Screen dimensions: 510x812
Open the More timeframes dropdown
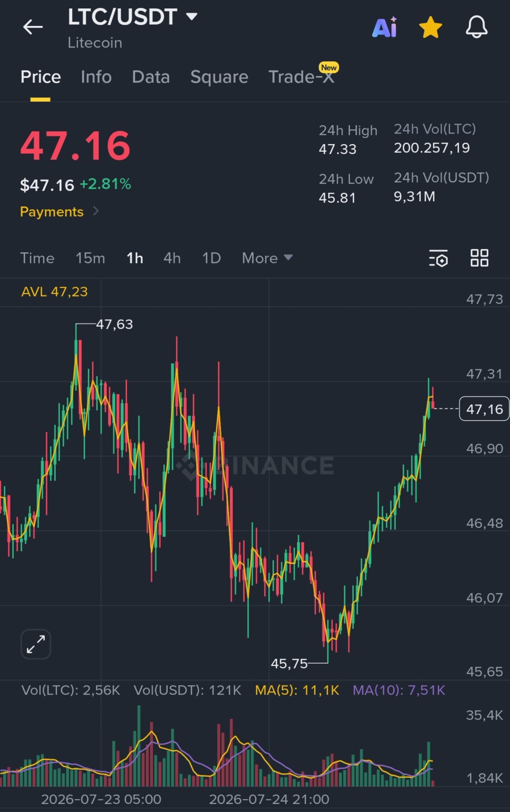tap(267, 258)
